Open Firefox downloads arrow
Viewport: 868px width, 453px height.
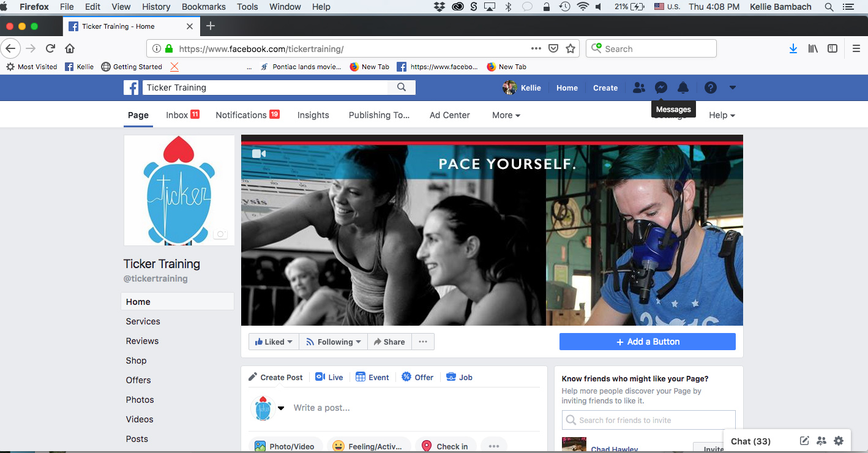coord(793,48)
